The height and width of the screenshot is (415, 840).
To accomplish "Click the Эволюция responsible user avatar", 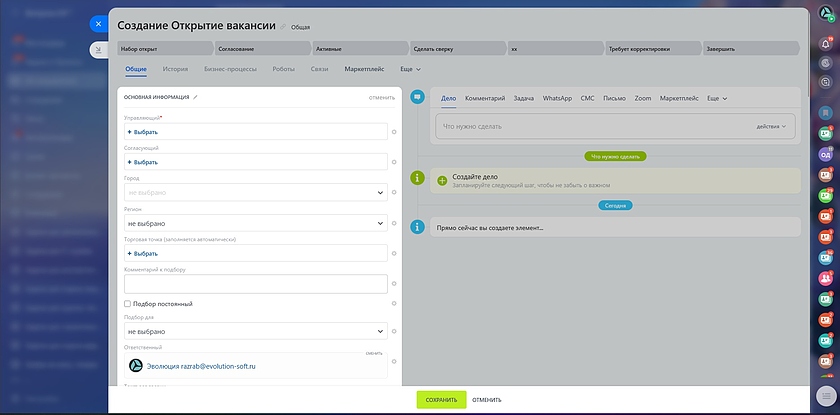I will click(136, 366).
